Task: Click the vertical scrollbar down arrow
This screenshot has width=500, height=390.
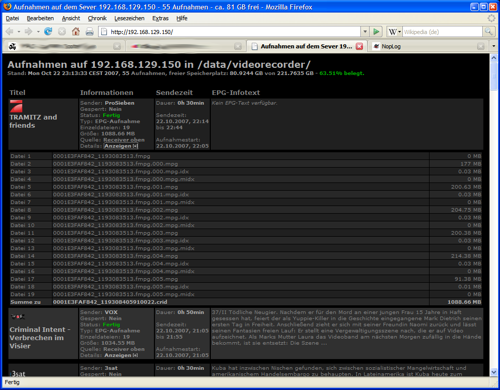Action: pos(494,372)
